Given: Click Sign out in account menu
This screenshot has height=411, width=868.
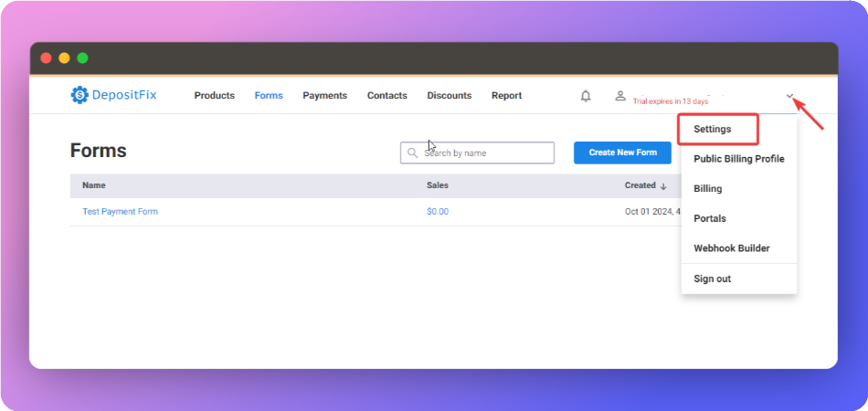Looking at the screenshot, I should tap(712, 279).
